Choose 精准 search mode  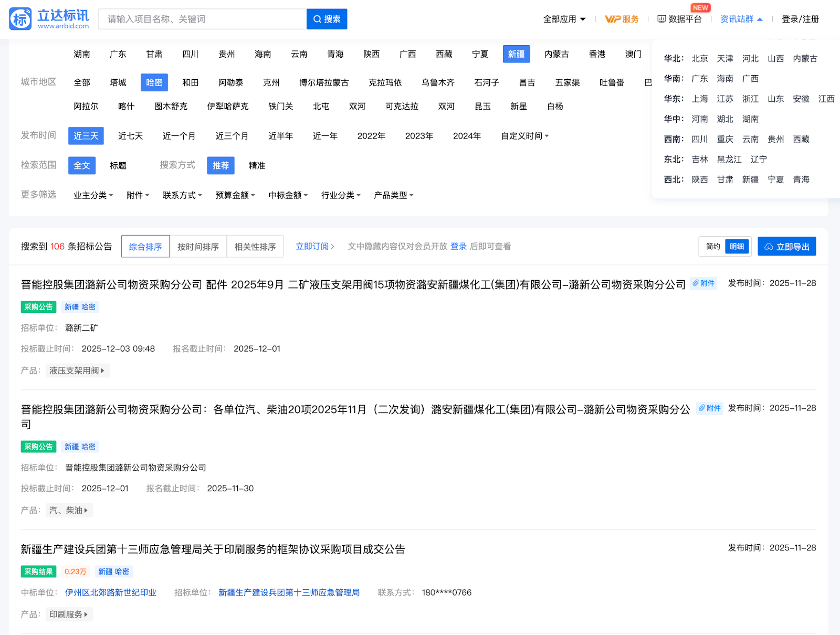(x=257, y=166)
